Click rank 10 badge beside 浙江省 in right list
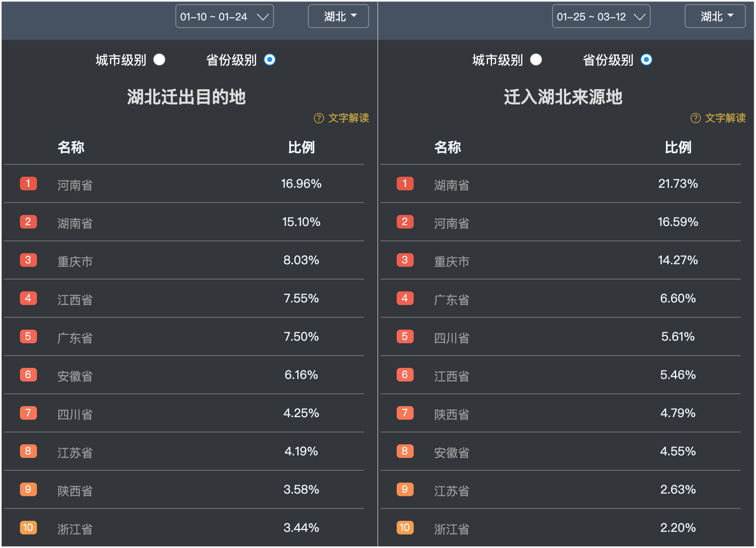The width and height of the screenshot is (756, 548). [405, 528]
